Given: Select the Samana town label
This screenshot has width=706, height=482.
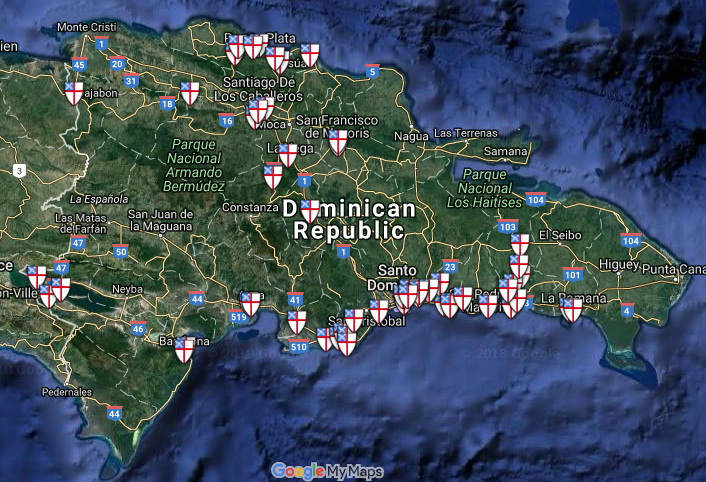Looking at the screenshot, I should [505, 151].
